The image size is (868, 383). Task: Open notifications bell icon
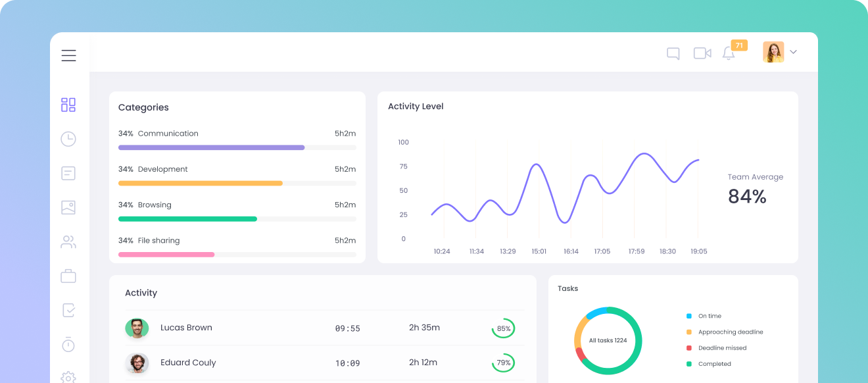coord(728,53)
